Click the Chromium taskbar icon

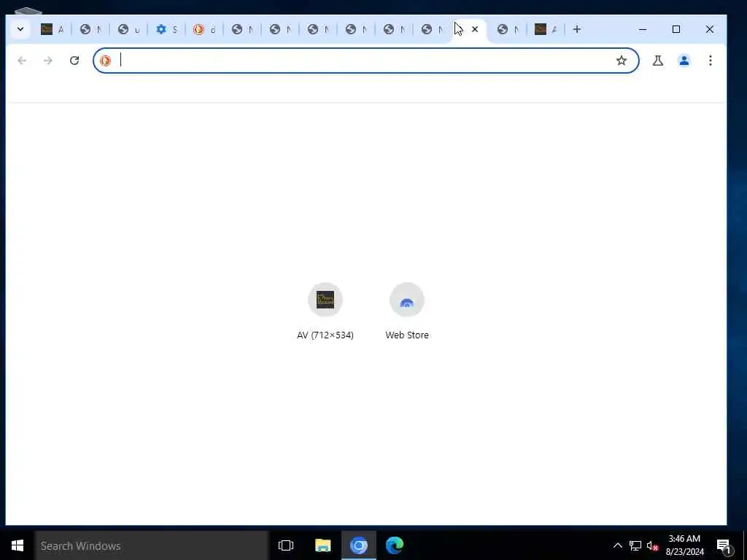359,545
